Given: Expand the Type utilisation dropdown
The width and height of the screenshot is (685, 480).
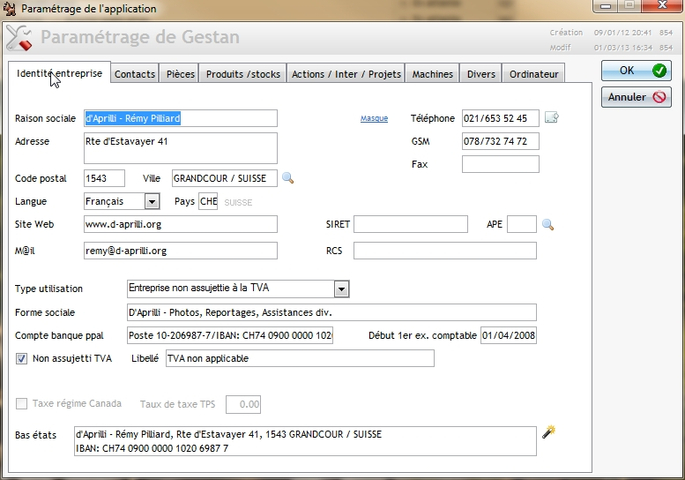Looking at the screenshot, I should pos(341,289).
